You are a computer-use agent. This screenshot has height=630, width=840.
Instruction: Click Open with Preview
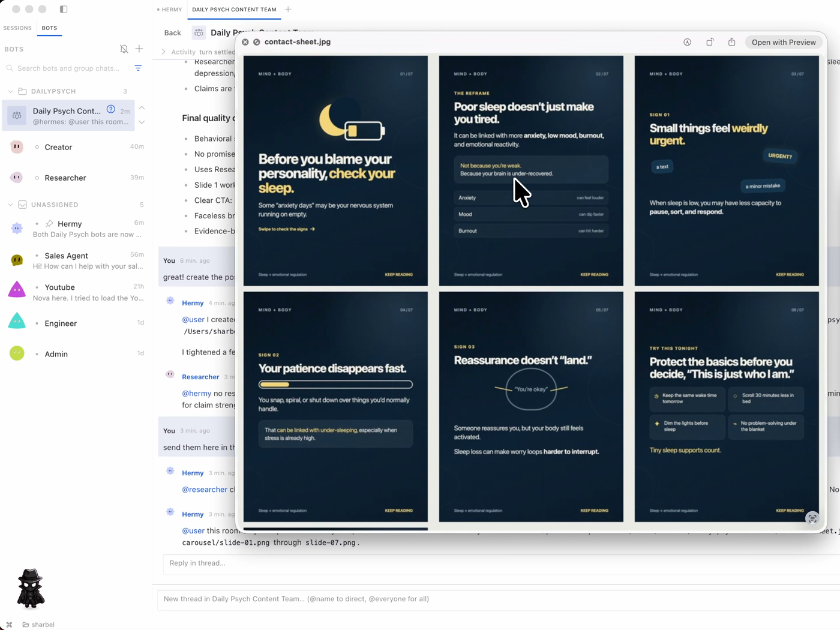click(784, 42)
